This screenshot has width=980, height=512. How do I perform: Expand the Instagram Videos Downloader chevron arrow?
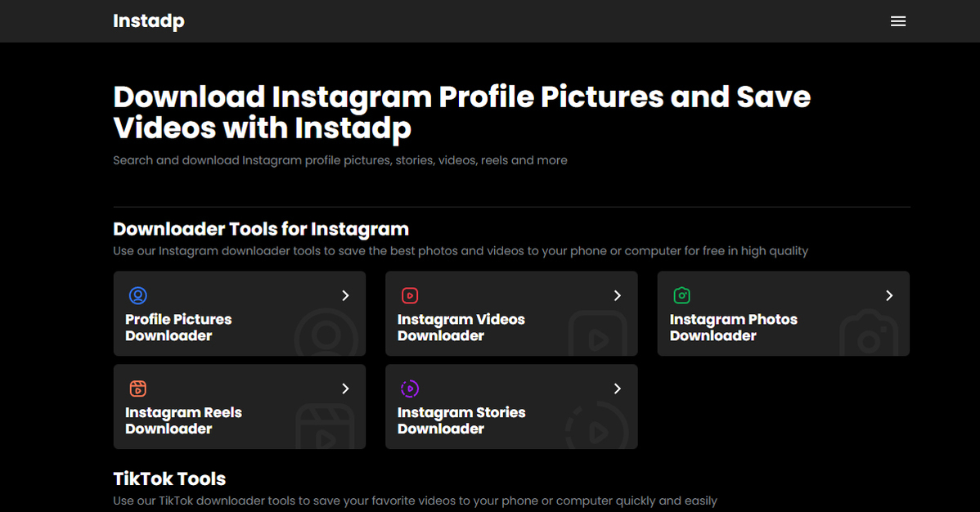[618, 295]
